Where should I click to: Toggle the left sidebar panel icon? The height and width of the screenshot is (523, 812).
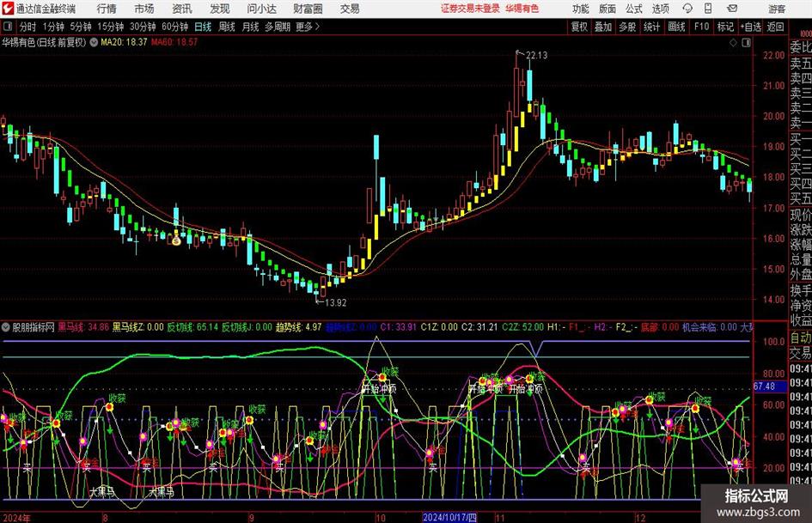[8, 27]
